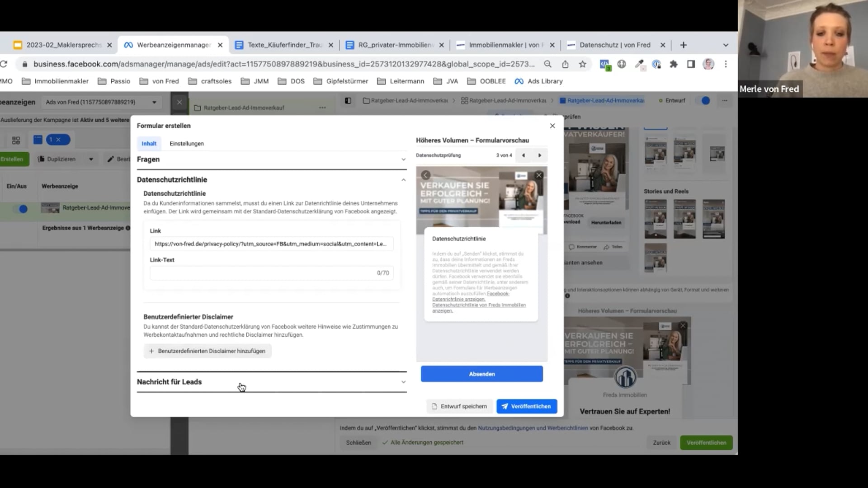This screenshot has width=868, height=488.
Task: Open the OOBLEE bookmark folder
Action: pyautogui.click(x=486, y=81)
